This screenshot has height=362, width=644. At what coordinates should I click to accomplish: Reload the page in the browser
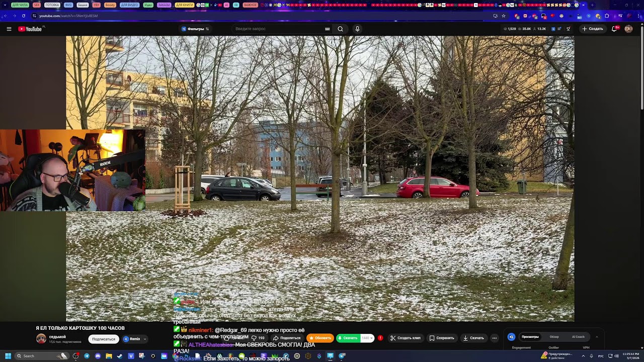pos(23,16)
